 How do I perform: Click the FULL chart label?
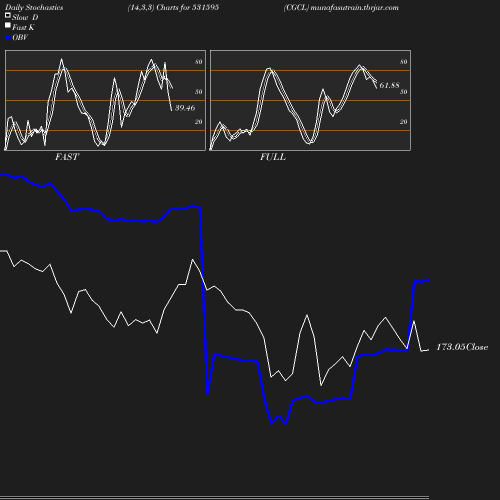pos(273,157)
